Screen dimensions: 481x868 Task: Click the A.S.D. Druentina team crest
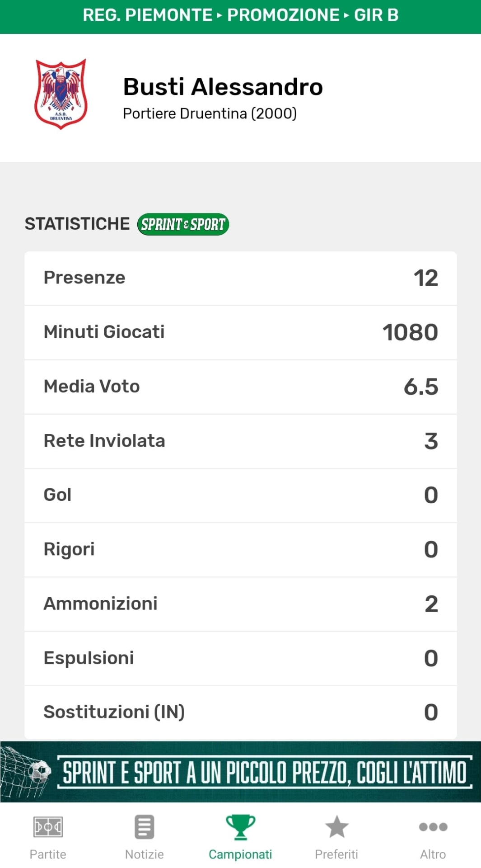point(61,94)
